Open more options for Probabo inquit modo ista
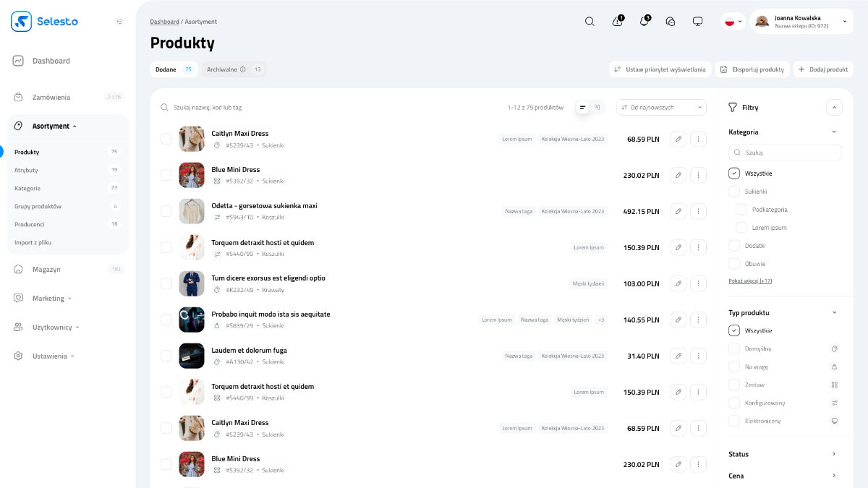Image resolution: width=868 pixels, height=488 pixels. point(698,320)
